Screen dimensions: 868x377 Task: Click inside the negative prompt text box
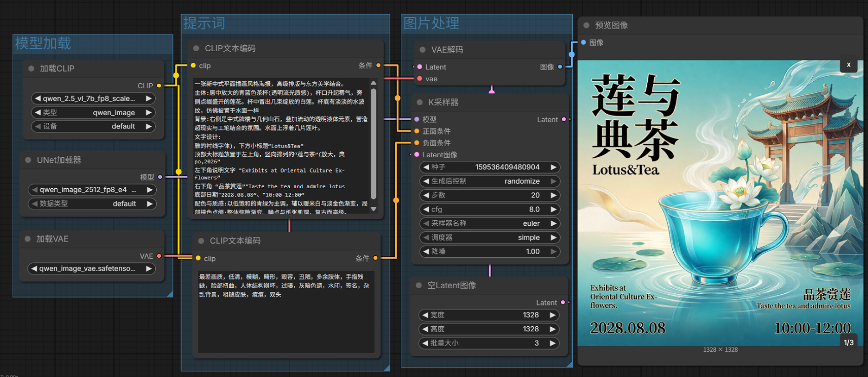click(287, 312)
